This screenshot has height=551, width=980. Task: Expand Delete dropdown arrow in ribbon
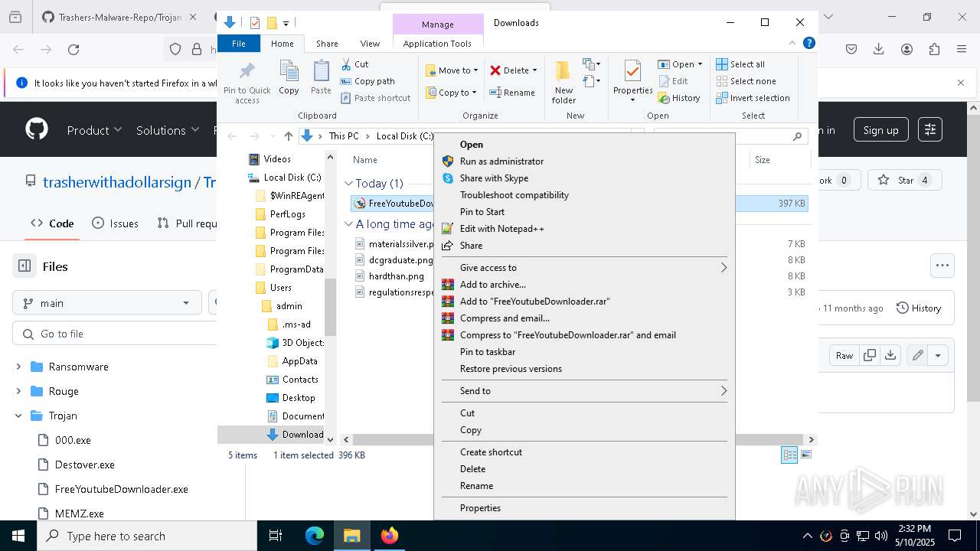pos(534,70)
